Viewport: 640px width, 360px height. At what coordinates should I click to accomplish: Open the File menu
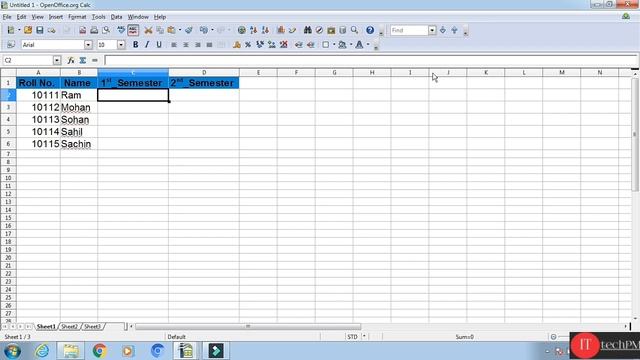(x=7, y=17)
